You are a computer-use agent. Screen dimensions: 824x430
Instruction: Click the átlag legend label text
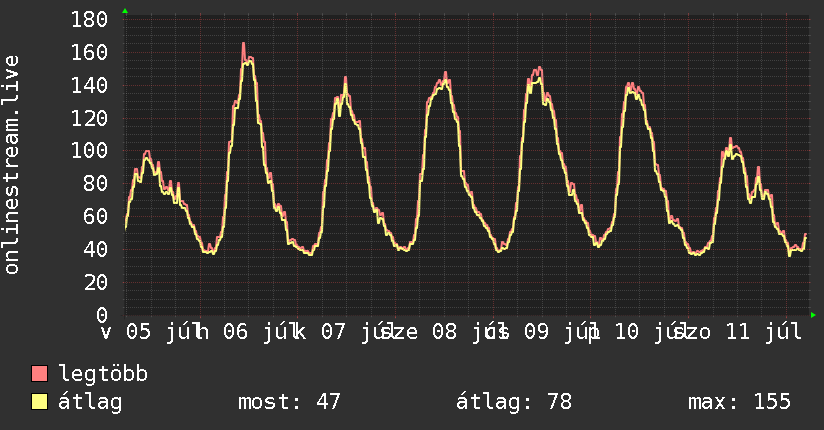[90, 402]
